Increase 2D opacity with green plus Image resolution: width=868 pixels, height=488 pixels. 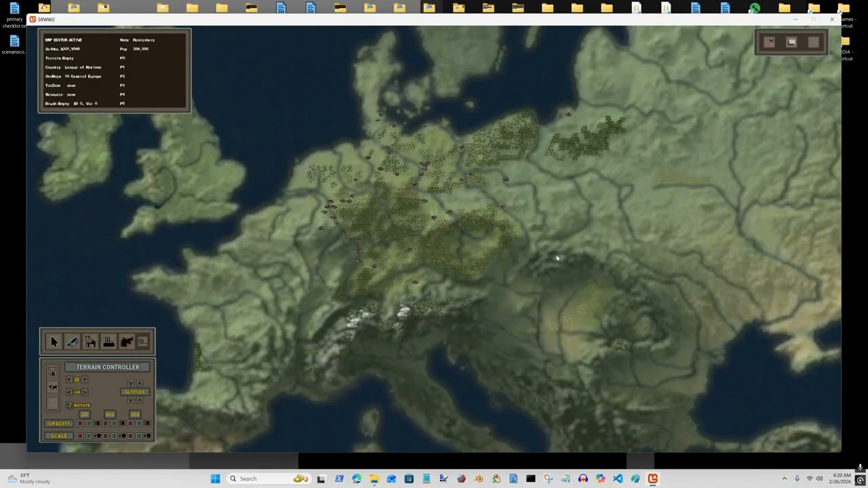pos(89,423)
